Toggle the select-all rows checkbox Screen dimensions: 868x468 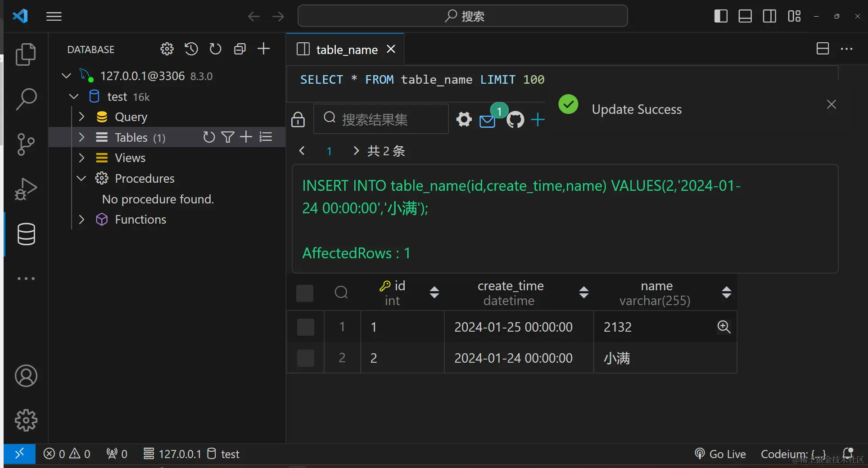tap(305, 293)
